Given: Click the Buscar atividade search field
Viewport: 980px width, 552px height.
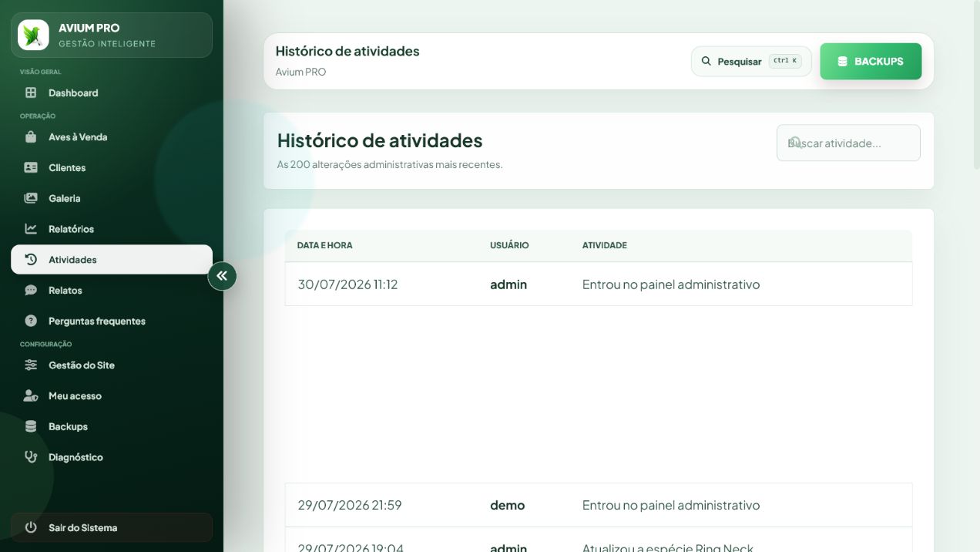Looking at the screenshot, I should 848,143.
